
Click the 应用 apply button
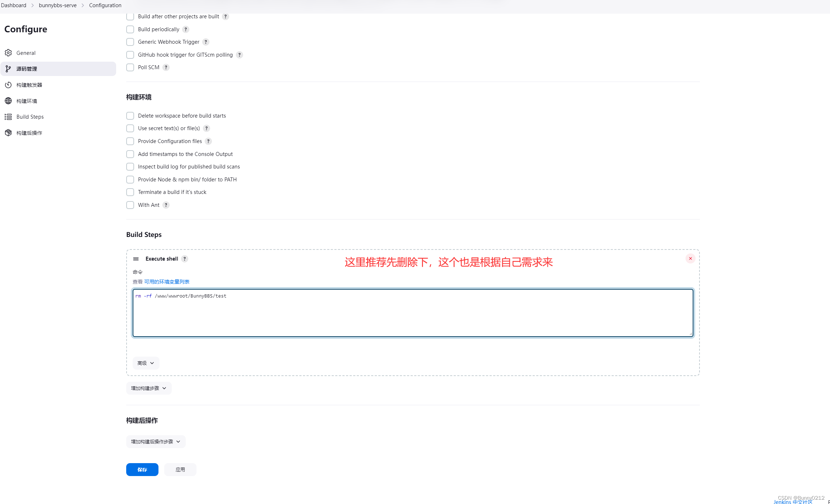pos(180,470)
